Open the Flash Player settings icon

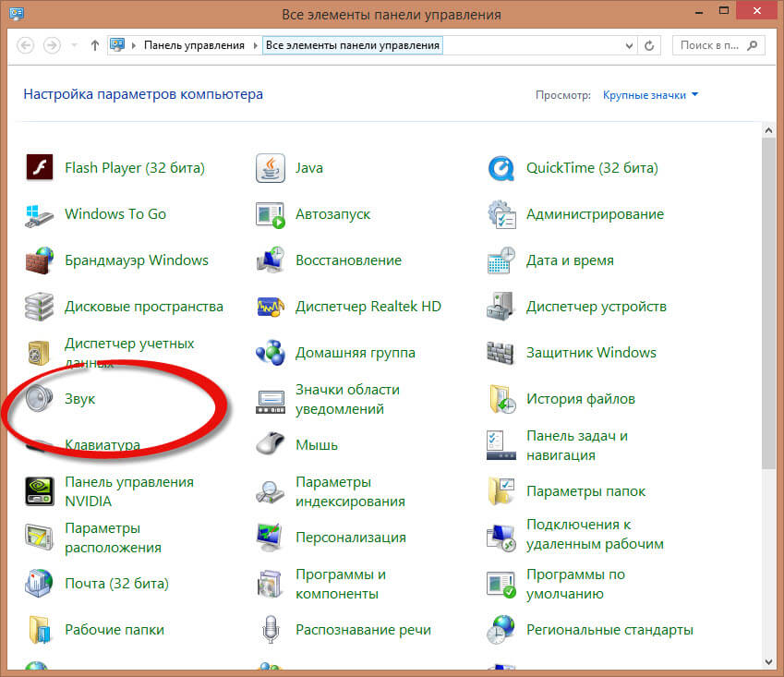click(40, 168)
